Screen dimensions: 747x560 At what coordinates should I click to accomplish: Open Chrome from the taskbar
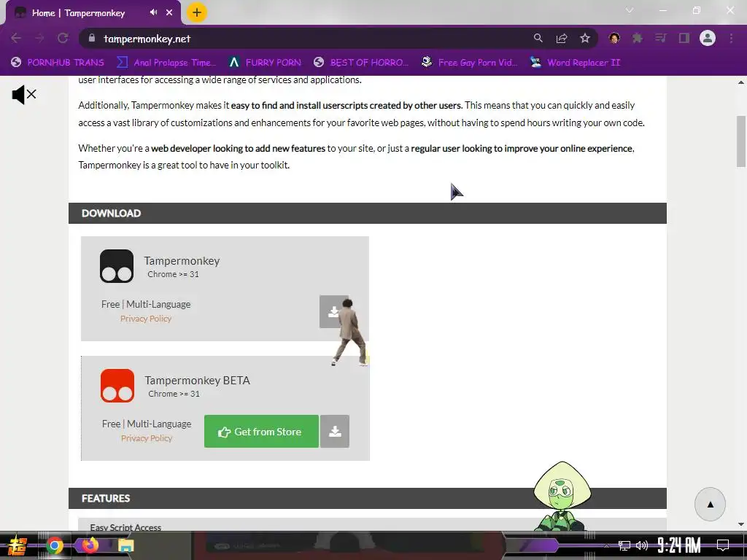(55, 545)
